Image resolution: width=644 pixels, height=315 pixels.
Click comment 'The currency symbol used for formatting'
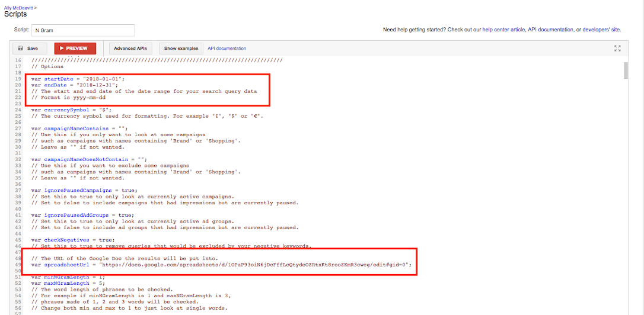pyautogui.click(x=148, y=116)
